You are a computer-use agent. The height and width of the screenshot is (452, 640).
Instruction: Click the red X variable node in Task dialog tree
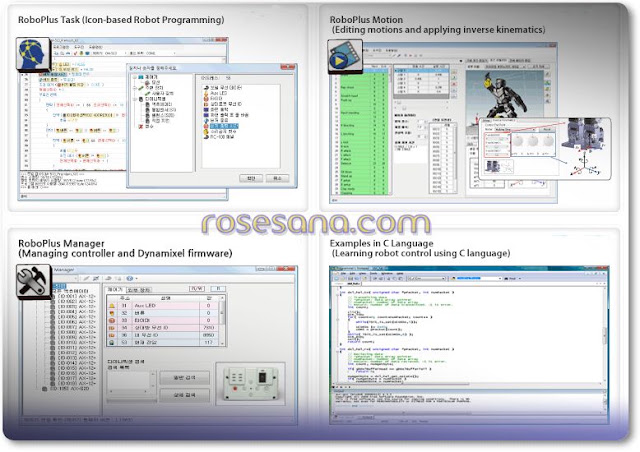click(x=140, y=127)
